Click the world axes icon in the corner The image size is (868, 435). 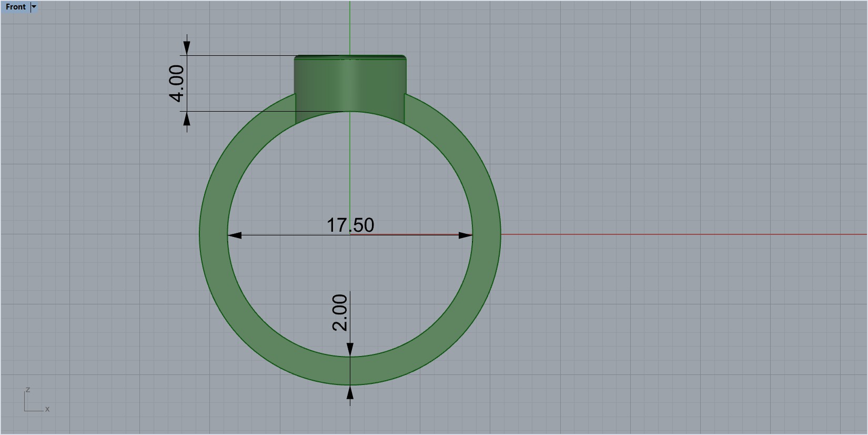36,400
